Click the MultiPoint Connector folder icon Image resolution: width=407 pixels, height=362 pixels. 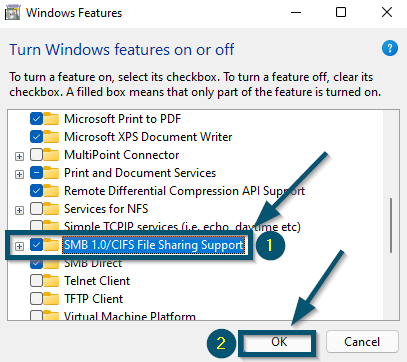(51, 155)
